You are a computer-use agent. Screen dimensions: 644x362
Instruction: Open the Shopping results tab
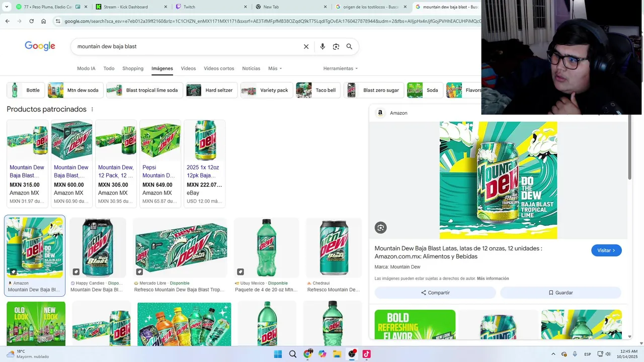[x=133, y=68]
